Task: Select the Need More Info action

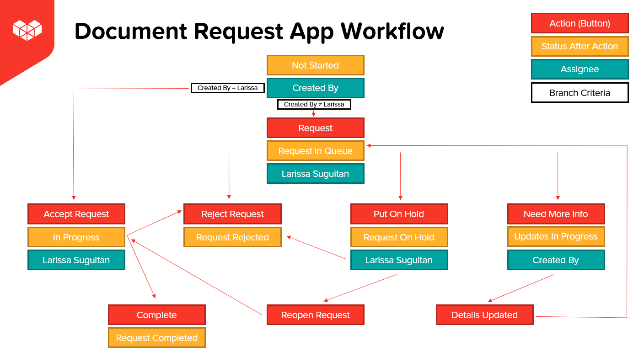Action: click(556, 213)
